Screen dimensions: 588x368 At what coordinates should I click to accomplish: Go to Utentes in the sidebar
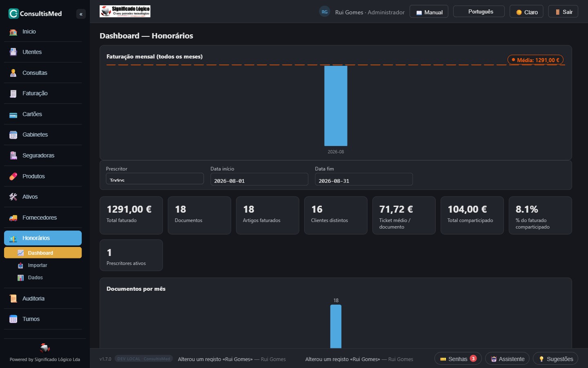point(43,52)
